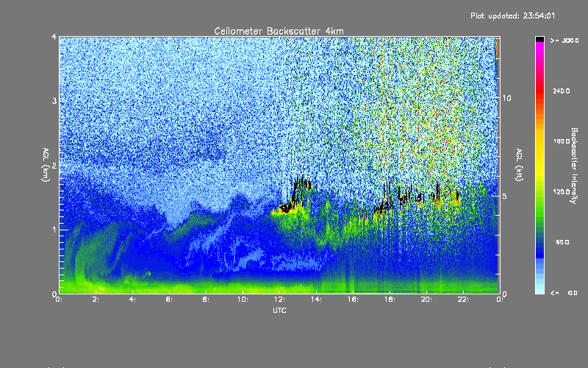The width and height of the screenshot is (588, 368).
Task: Click the colorbar's '240.0' label
Action: pos(562,91)
